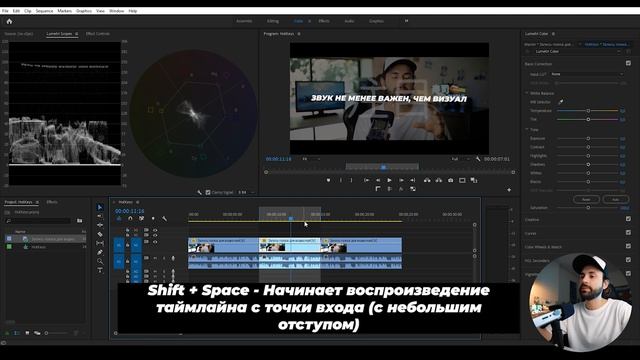This screenshot has width=640, height=360.
Task: Switch to Audio workspace tab
Action: pos(349,21)
